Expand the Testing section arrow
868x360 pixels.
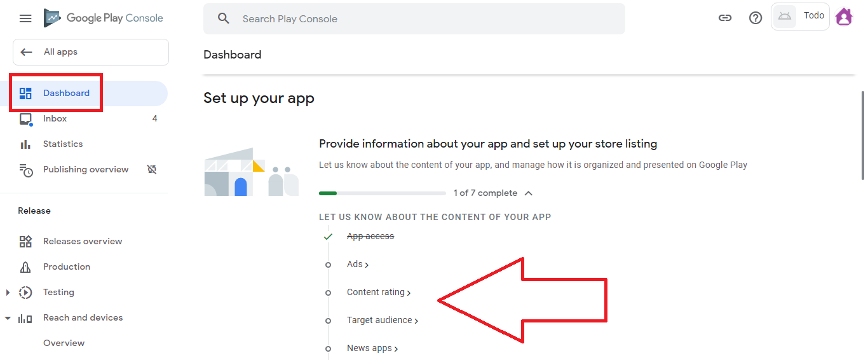click(8, 293)
